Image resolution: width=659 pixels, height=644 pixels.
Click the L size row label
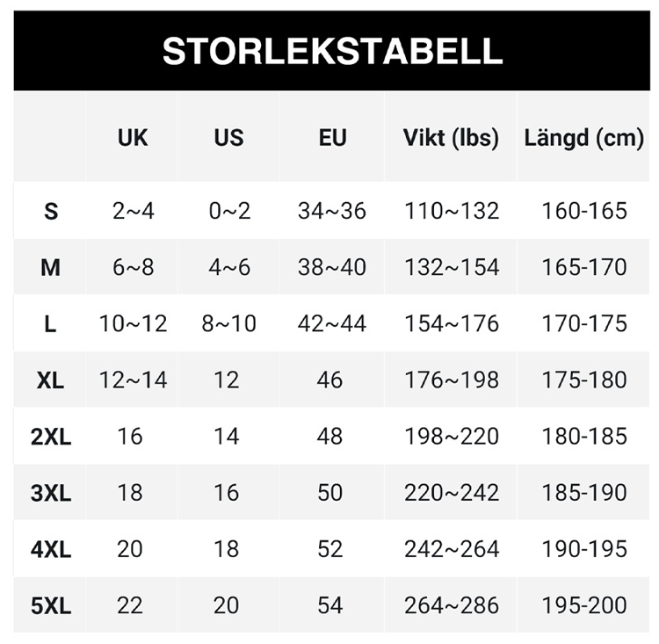[51, 324]
